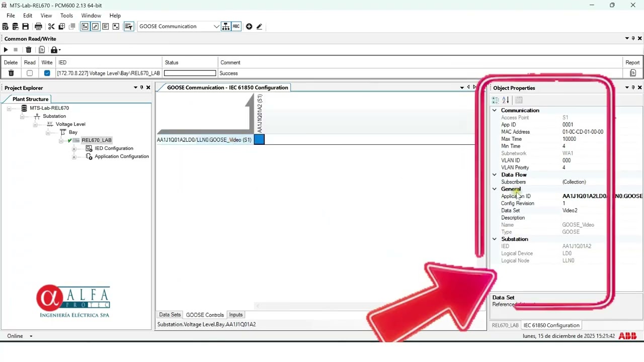This screenshot has width=644, height=362.
Task: Click the add plus circle icon
Action: pos(249,27)
